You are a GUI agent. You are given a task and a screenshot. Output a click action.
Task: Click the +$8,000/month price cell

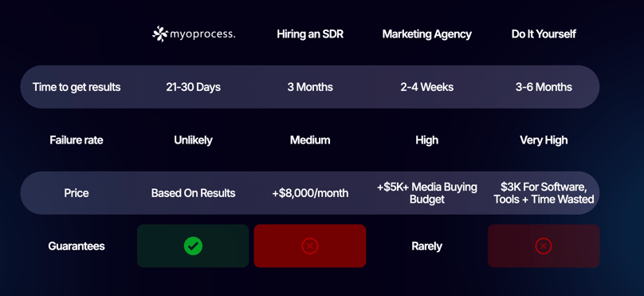click(x=310, y=193)
